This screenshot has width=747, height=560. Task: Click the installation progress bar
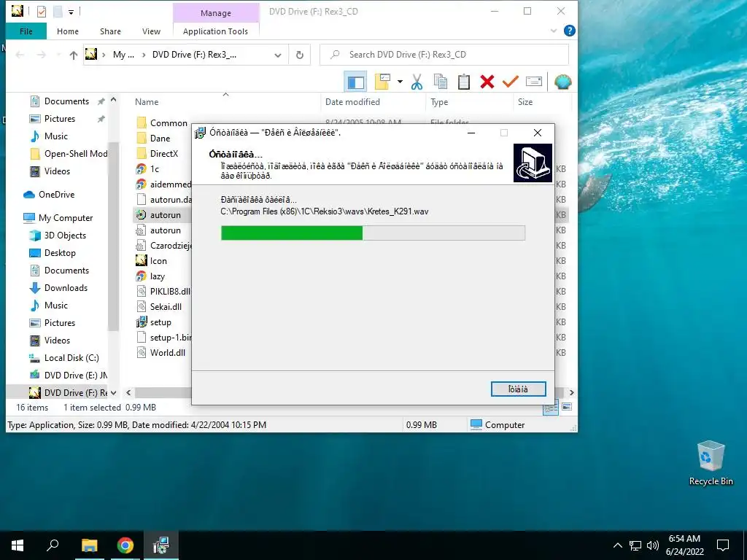tap(373, 233)
